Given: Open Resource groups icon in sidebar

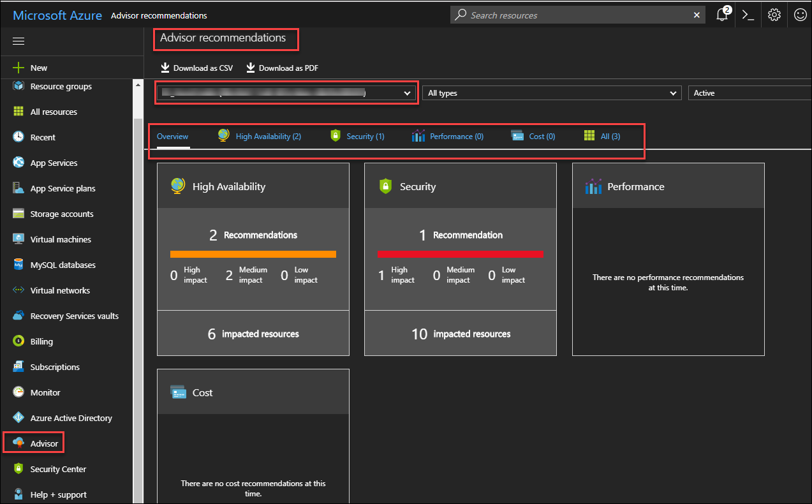Looking at the screenshot, I should (x=18, y=86).
